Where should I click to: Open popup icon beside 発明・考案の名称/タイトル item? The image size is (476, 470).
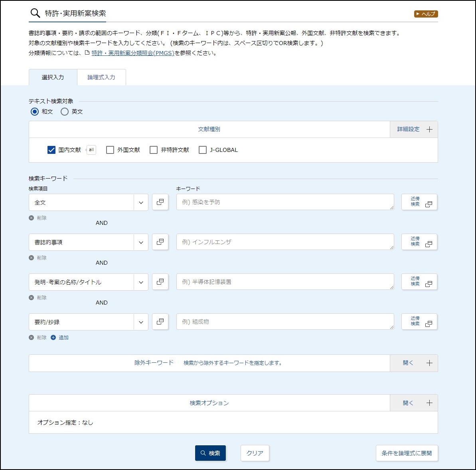click(160, 282)
